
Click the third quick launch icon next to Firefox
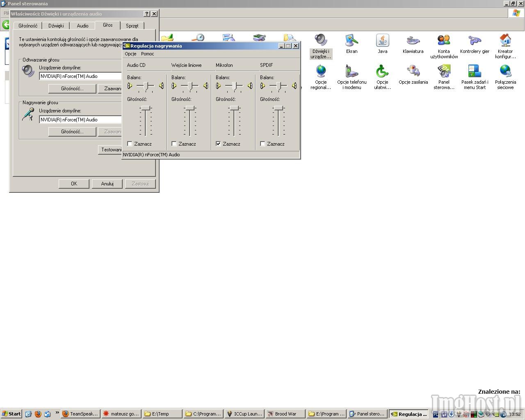tap(48, 414)
